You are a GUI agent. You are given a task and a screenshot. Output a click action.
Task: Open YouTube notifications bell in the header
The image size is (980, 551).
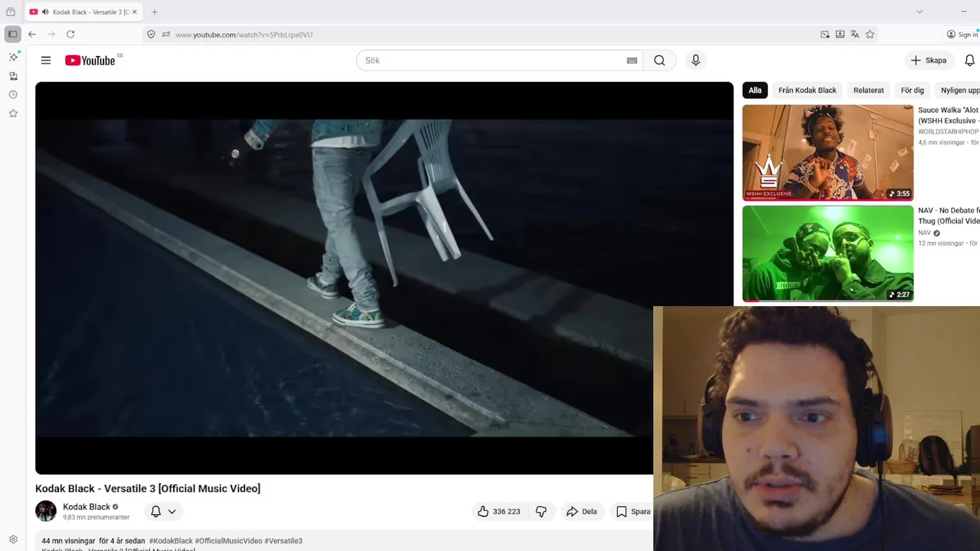pos(969,60)
